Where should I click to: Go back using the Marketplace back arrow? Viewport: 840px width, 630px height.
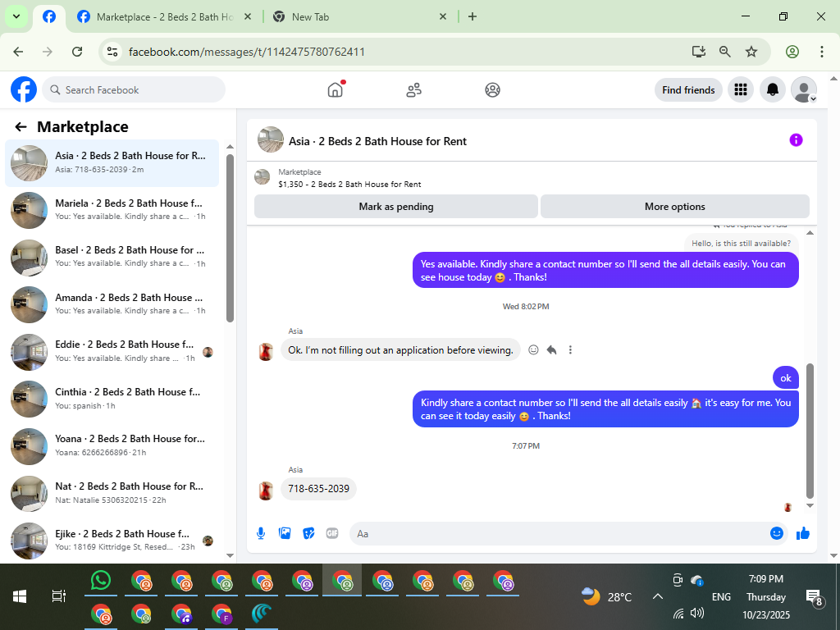click(x=21, y=127)
